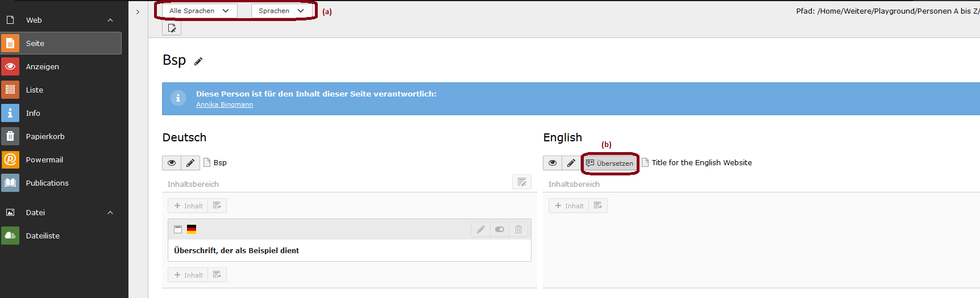The height and width of the screenshot is (298, 980).
Task: Expand the page tree with arrow
Action: click(138, 12)
